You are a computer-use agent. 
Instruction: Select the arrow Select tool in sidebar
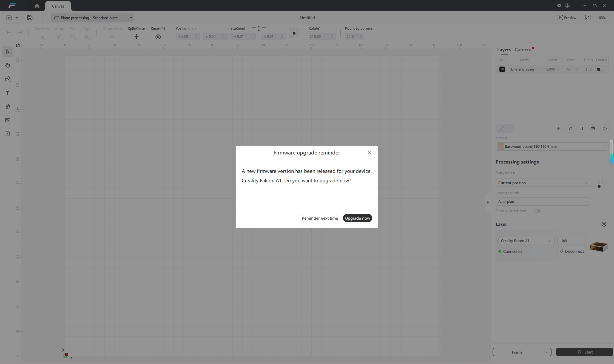(x=8, y=51)
